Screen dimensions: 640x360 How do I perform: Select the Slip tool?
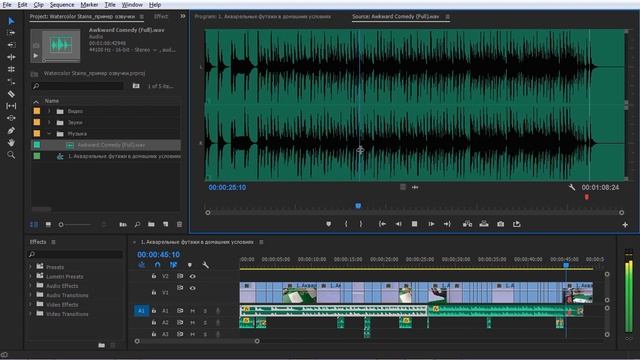coord(11,106)
